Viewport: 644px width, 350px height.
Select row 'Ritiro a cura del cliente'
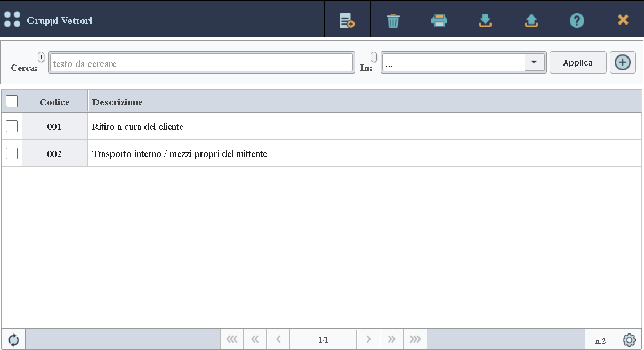(x=138, y=127)
